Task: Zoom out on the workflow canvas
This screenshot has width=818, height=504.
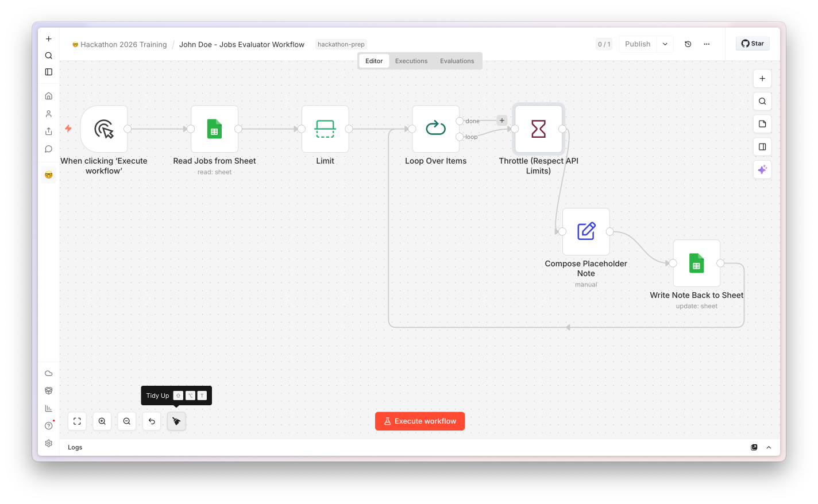Action: point(127,421)
